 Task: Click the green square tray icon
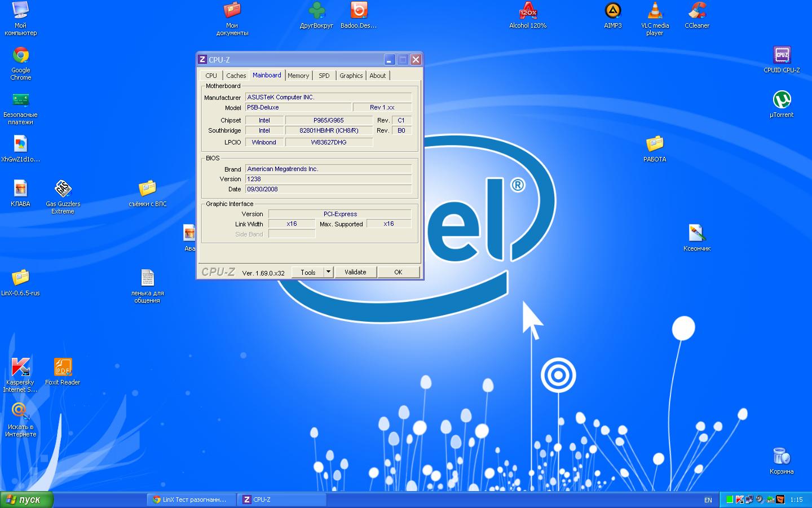point(730,500)
